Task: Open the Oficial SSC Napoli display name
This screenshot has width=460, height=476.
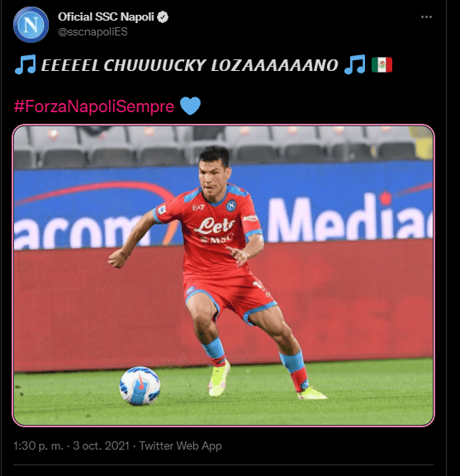Action: tap(106, 17)
